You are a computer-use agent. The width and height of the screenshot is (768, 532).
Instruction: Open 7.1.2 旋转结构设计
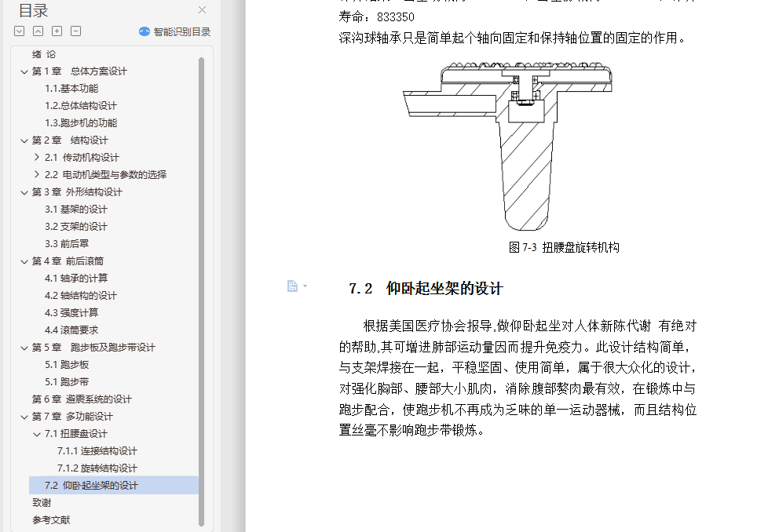pyautogui.click(x=97, y=468)
